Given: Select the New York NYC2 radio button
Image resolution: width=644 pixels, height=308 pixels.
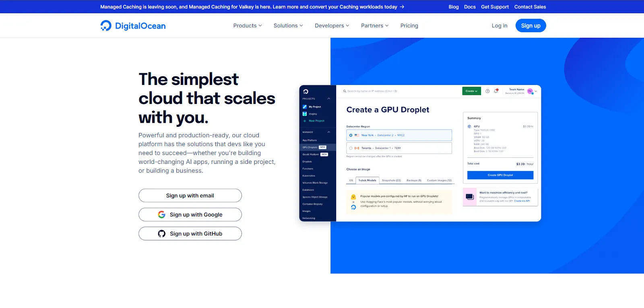Looking at the screenshot, I should tap(351, 135).
